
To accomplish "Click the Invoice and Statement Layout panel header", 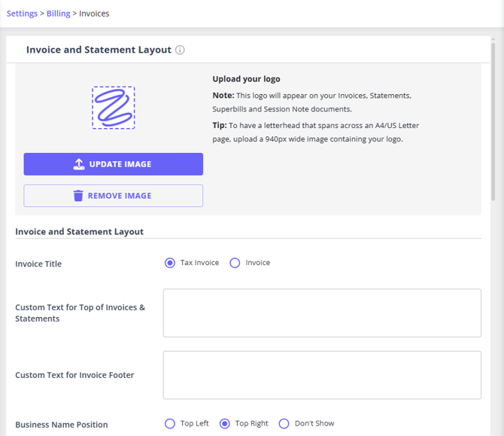I will click(x=99, y=50).
